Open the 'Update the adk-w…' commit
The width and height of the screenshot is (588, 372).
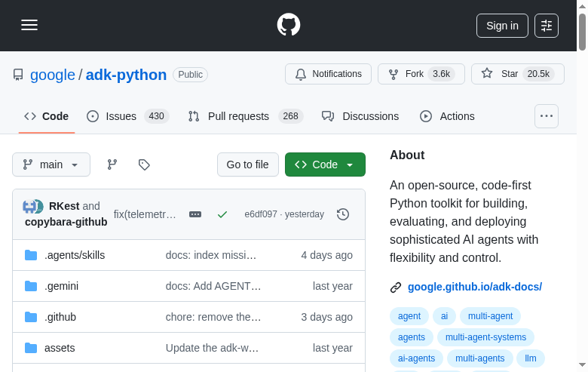click(212, 348)
